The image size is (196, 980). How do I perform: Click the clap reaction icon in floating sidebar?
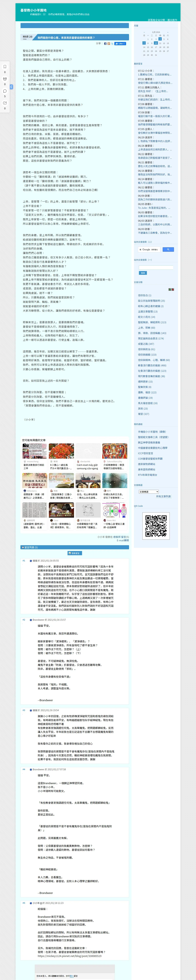tap(5, 79)
